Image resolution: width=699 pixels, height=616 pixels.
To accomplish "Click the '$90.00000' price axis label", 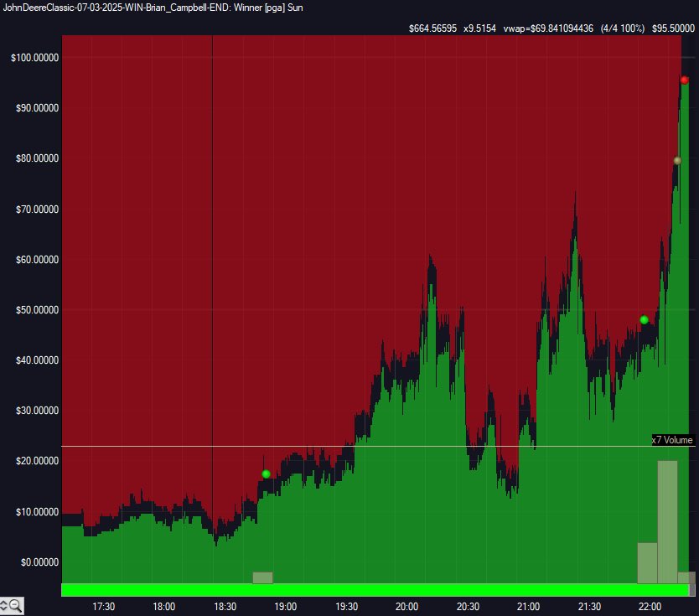I will [x=37, y=108].
